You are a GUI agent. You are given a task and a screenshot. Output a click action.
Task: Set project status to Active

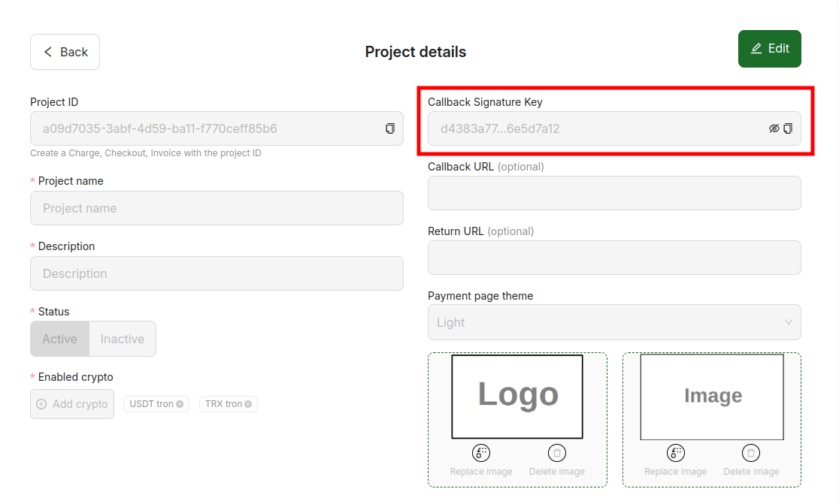click(60, 339)
